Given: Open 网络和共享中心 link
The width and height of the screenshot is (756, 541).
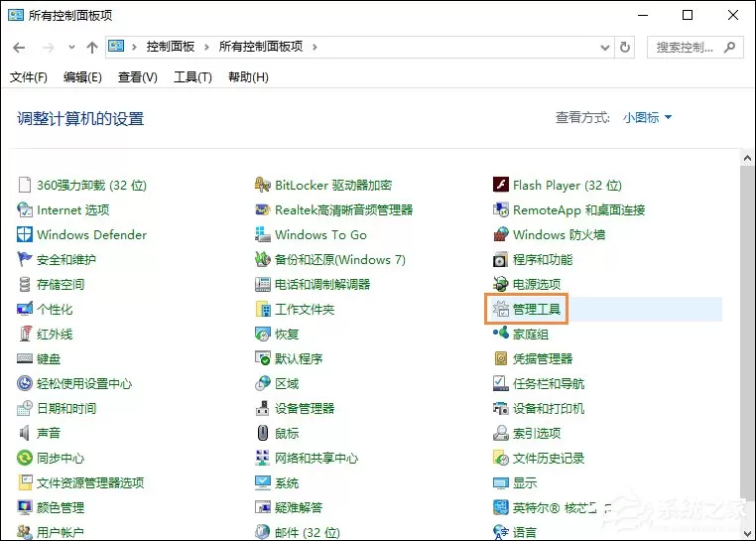Looking at the screenshot, I should pos(316,458).
